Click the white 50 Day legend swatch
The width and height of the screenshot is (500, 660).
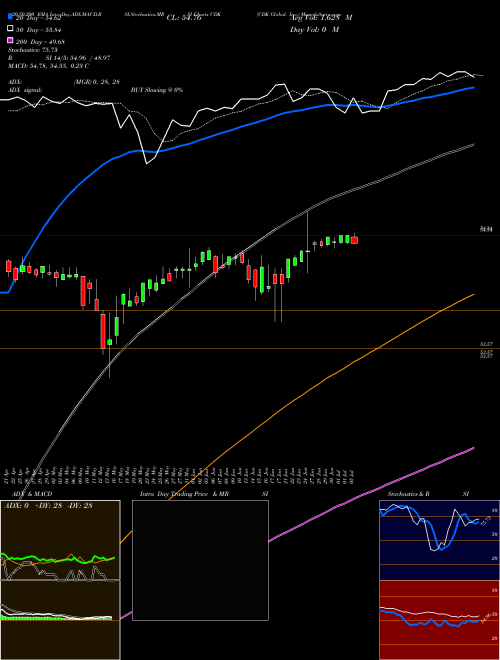[10, 29]
